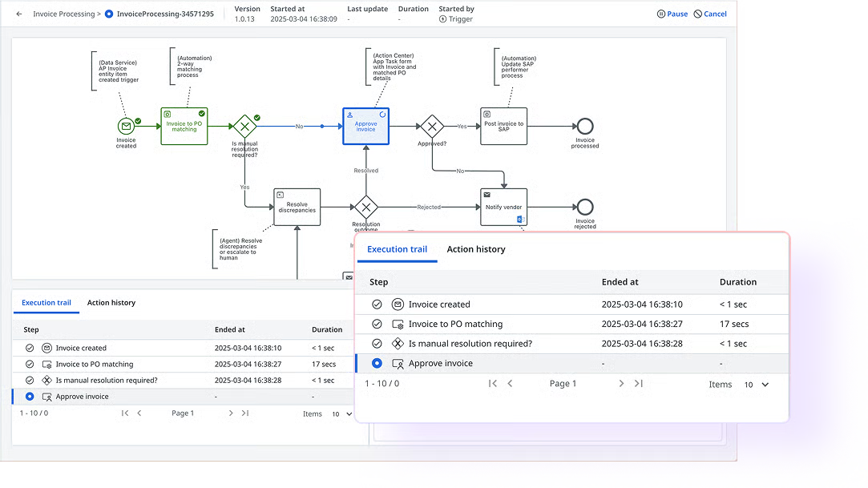Go to first page in background pagination
This screenshot has height=488, width=868.
pyautogui.click(x=125, y=413)
